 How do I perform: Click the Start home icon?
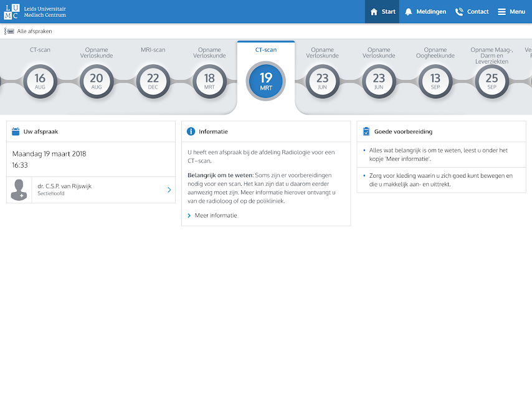[x=374, y=12]
